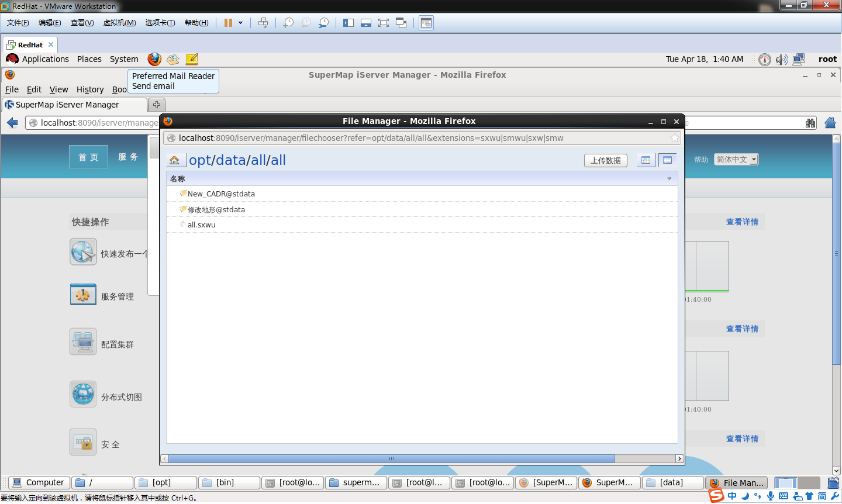Switch to detail list view in File Manager

click(x=667, y=160)
